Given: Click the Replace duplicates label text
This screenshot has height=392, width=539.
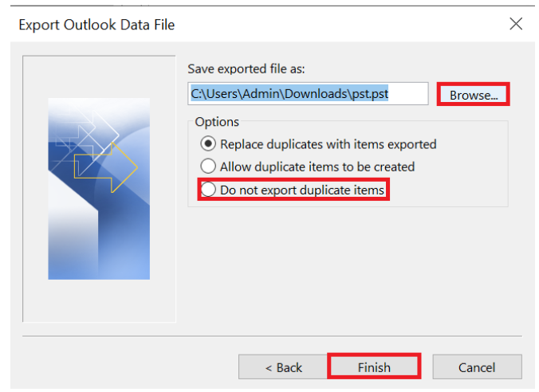Looking at the screenshot, I should [329, 144].
